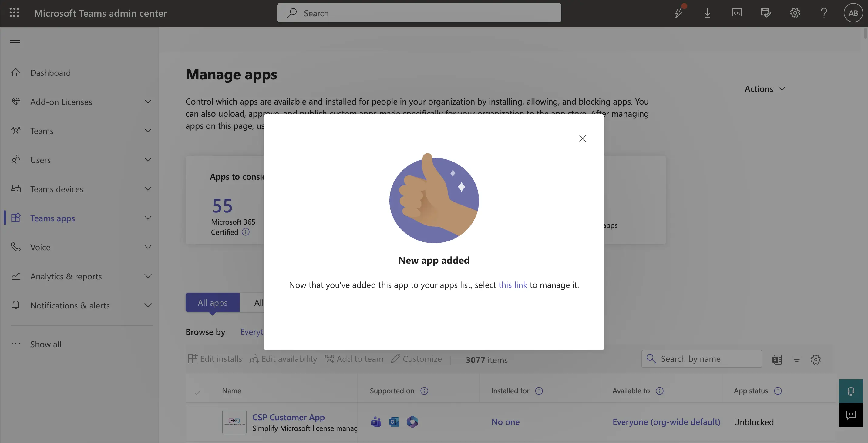This screenshot has height=443, width=868.
Task: Expand the Analytics & reports chevron
Action: pos(148,276)
